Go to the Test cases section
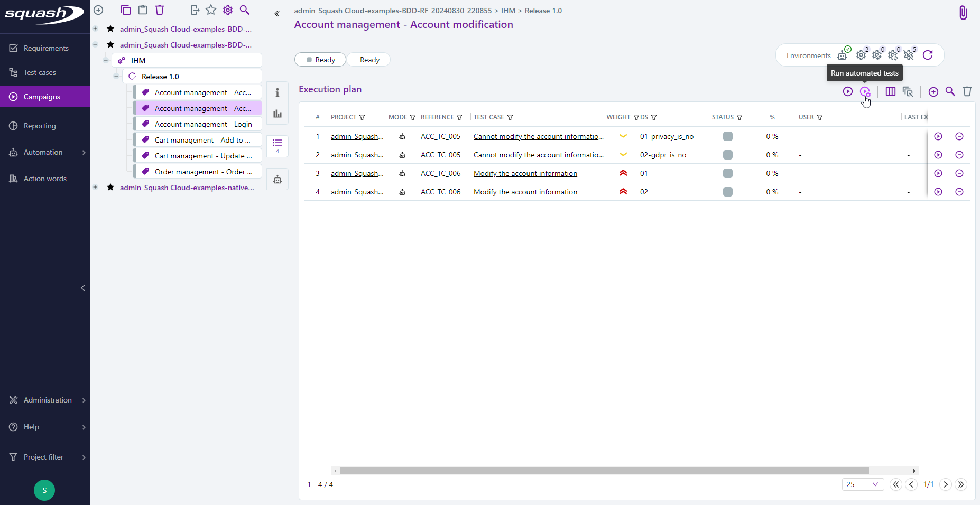Screen dimensions: 980x505 [x=39, y=72]
